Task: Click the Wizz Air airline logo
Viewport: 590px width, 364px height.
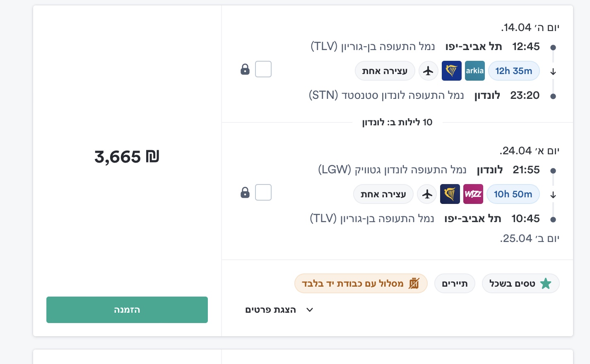Action: [473, 194]
